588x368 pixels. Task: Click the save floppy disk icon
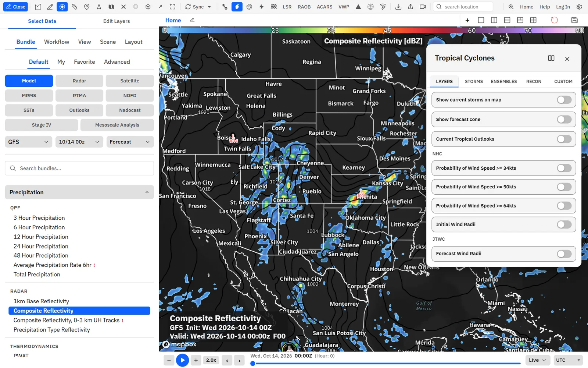[x=574, y=20]
